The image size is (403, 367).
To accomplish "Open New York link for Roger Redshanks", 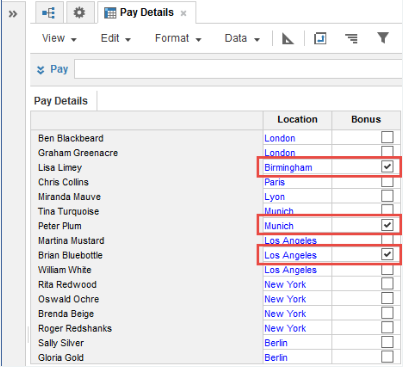I will (x=285, y=329).
